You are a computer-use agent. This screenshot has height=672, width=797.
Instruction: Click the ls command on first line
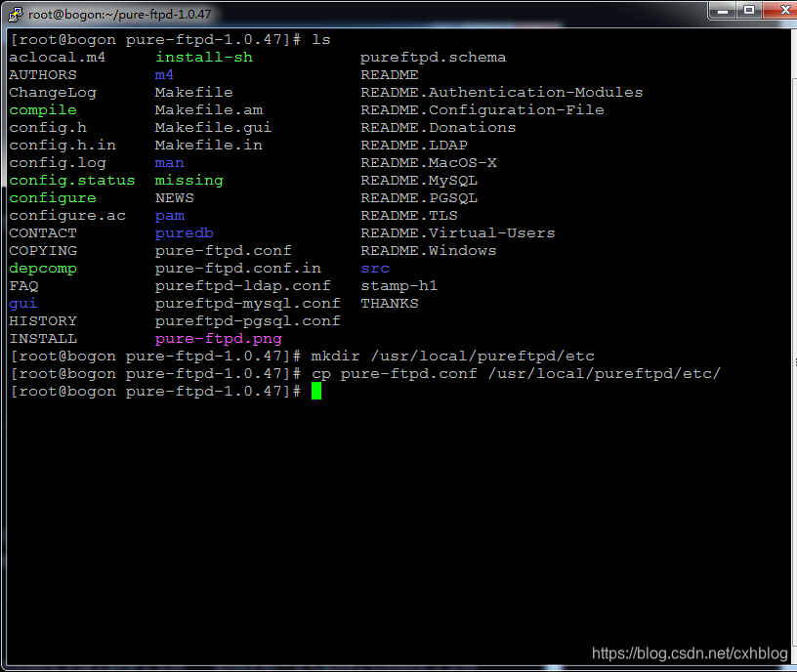(320, 40)
